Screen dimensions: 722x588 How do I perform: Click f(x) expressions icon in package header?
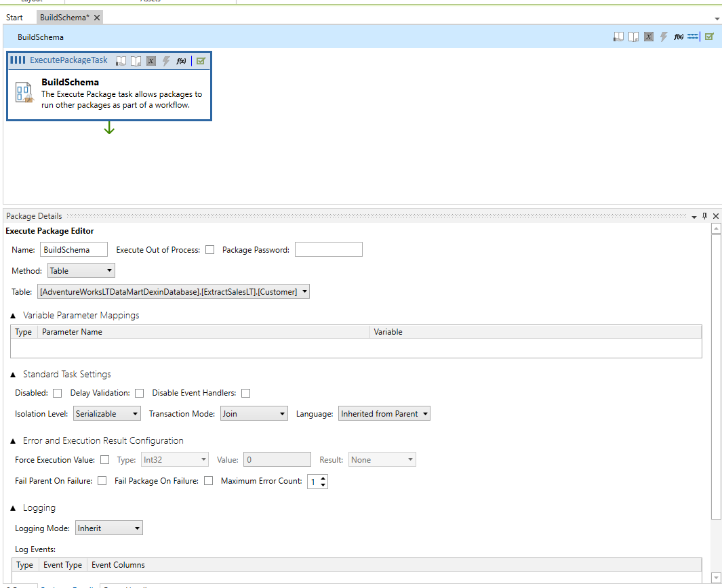(x=679, y=37)
